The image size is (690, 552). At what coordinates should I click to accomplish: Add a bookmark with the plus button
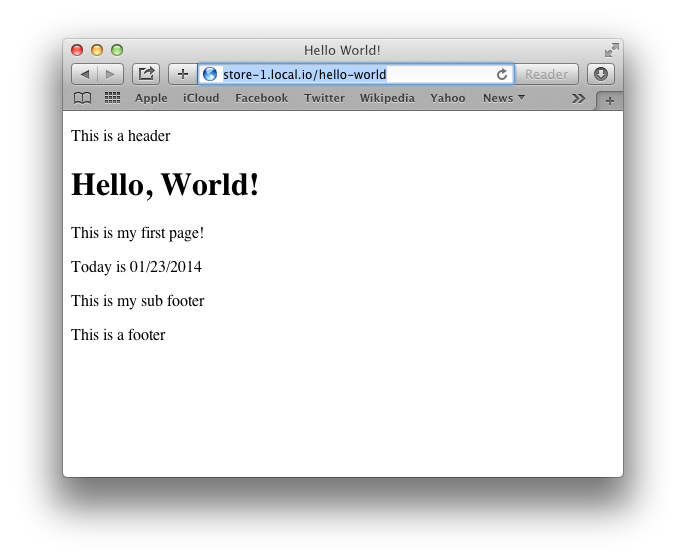[183, 74]
